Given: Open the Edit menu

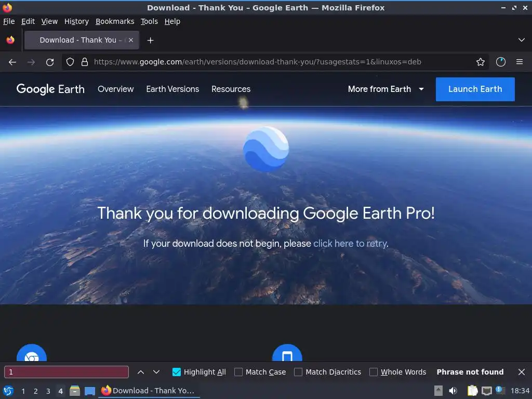Looking at the screenshot, I should (28, 21).
